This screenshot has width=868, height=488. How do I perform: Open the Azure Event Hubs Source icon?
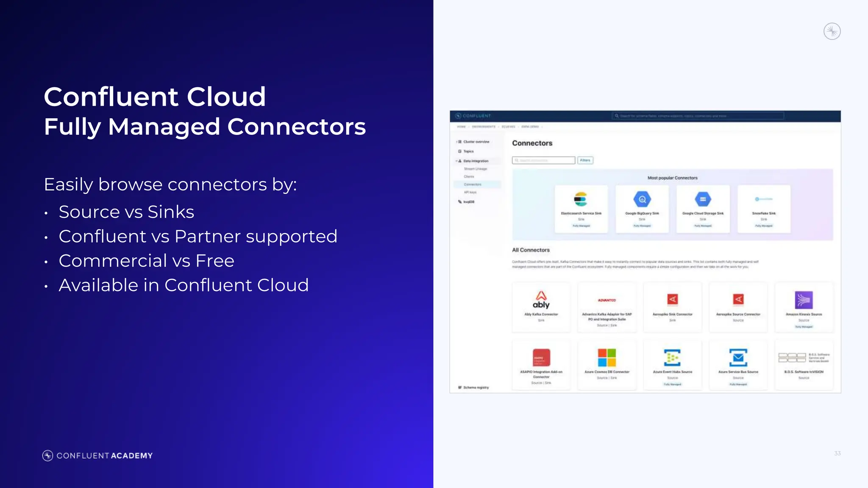[672, 357]
